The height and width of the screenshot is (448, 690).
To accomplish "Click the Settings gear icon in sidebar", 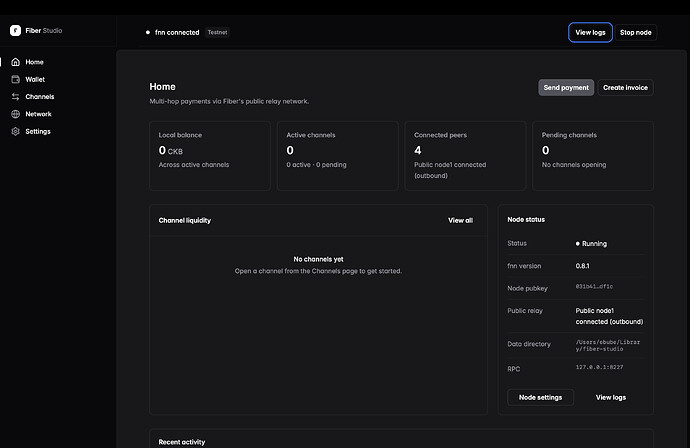I will tap(15, 131).
